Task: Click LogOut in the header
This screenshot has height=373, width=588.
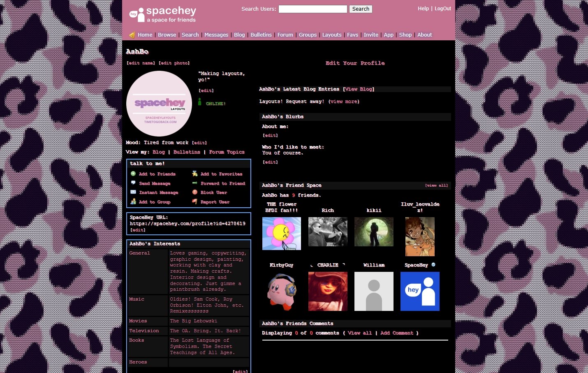Action: point(442,9)
